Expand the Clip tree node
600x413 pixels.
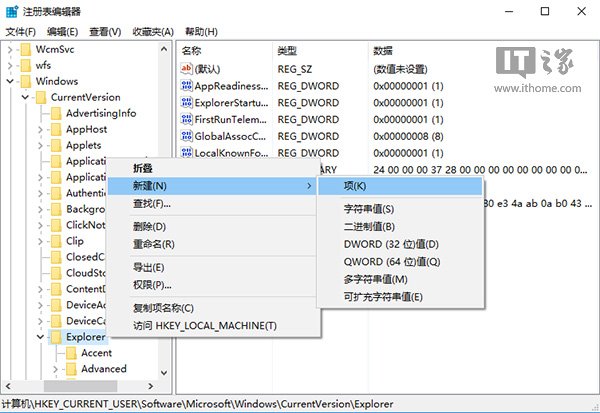coord(41,242)
